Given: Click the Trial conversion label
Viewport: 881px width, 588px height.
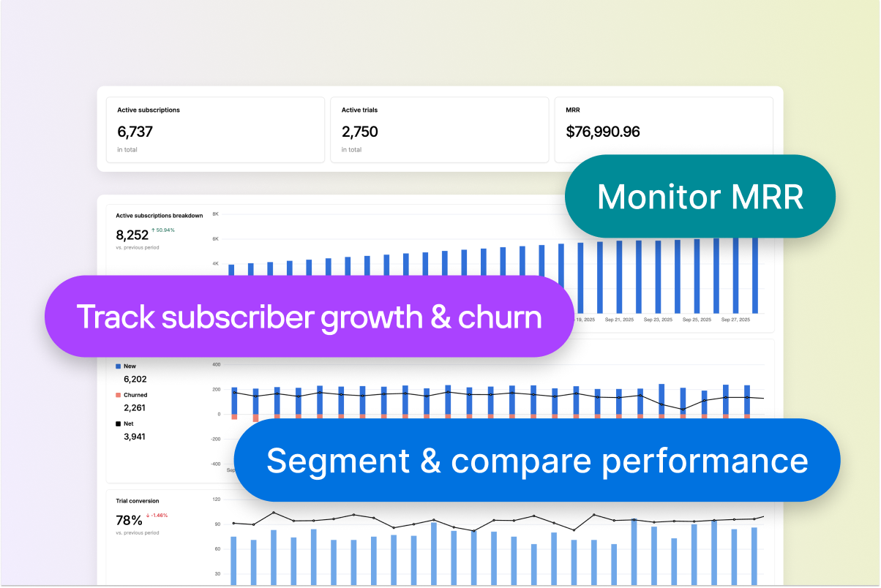Looking at the screenshot, I should click(137, 501).
